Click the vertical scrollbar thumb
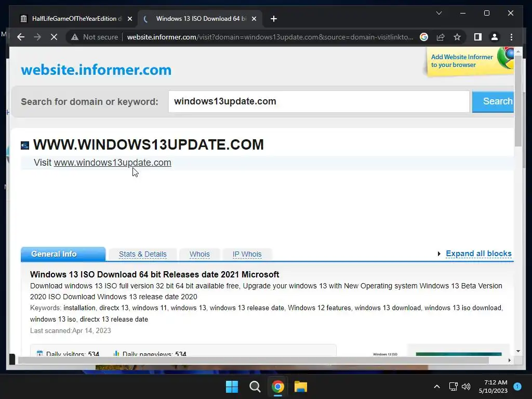Viewport: 532px width, 399px height. (x=518, y=101)
